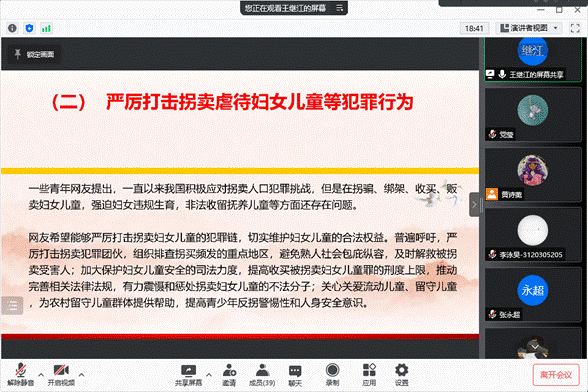Screen dimensions: 588x392
Task: Click the muted mic icon beside 李泳昊
Action: pyautogui.click(x=492, y=254)
